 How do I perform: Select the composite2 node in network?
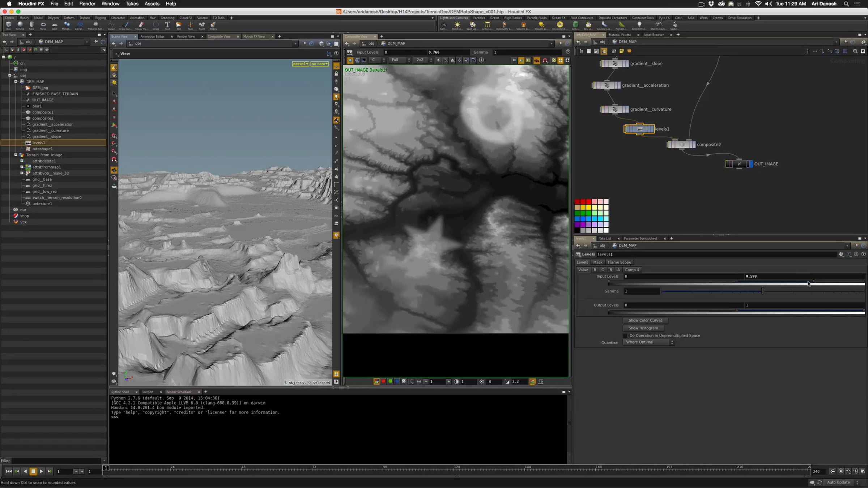tap(681, 145)
